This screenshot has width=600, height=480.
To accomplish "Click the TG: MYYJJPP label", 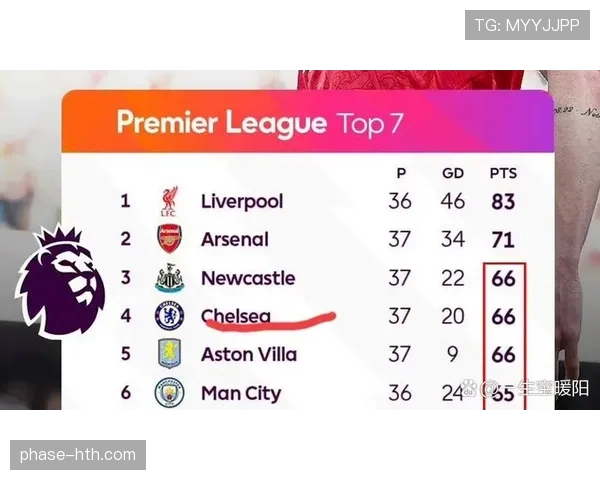I will click(527, 24).
